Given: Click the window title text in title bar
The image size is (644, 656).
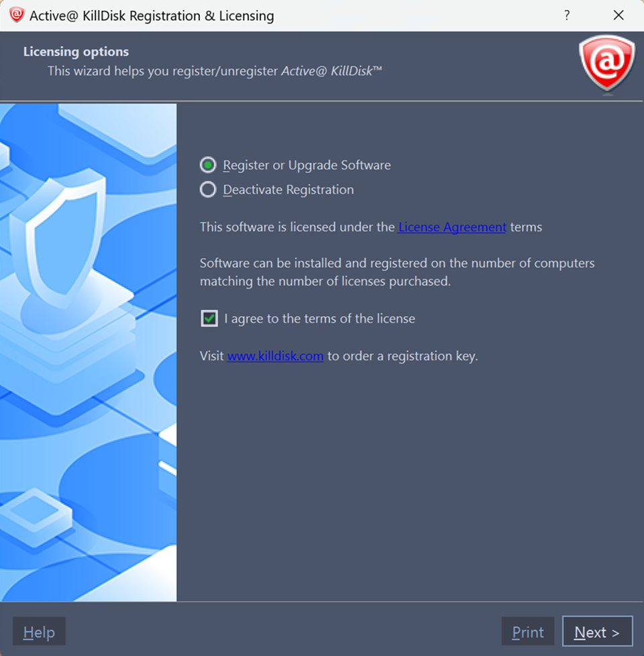Looking at the screenshot, I should click(x=152, y=15).
